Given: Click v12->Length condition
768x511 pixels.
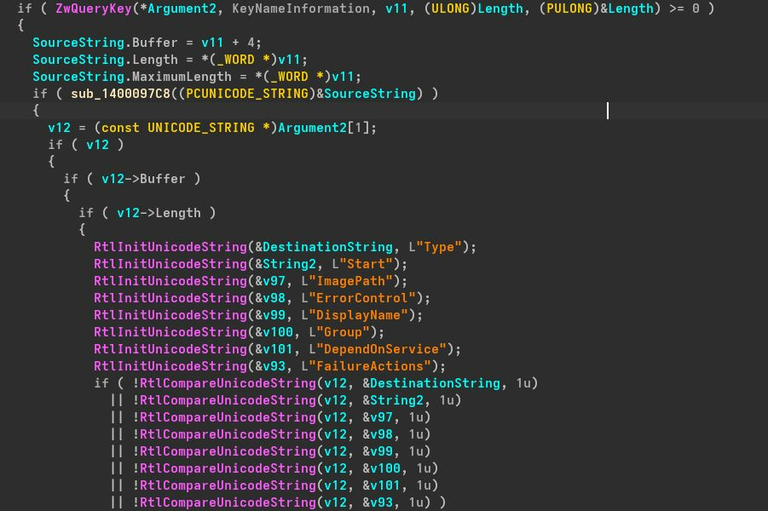Looking at the screenshot, I should (159, 213).
